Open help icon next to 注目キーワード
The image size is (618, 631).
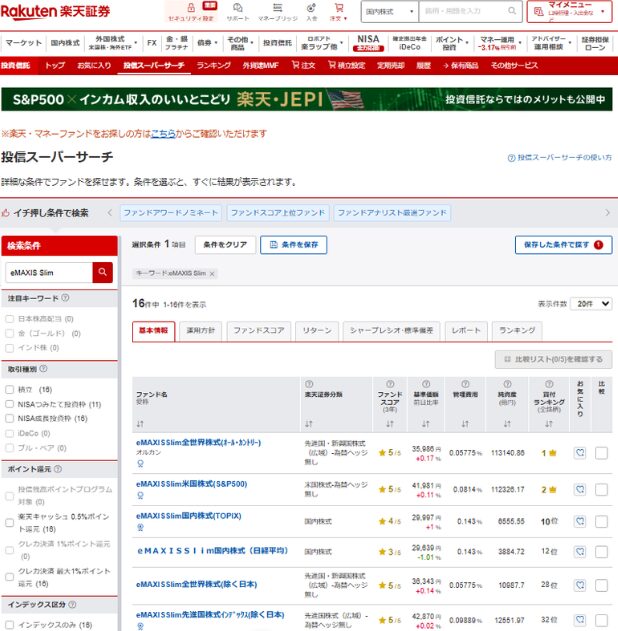coord(65,298)
